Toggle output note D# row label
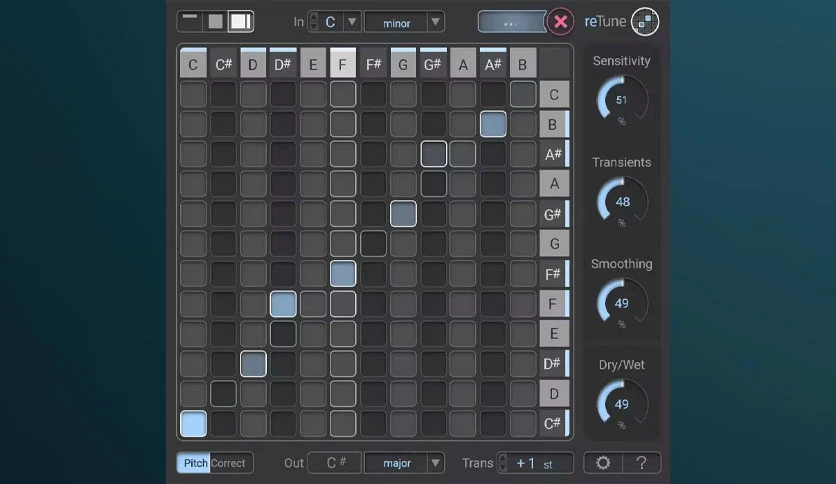 click(554, 364)
